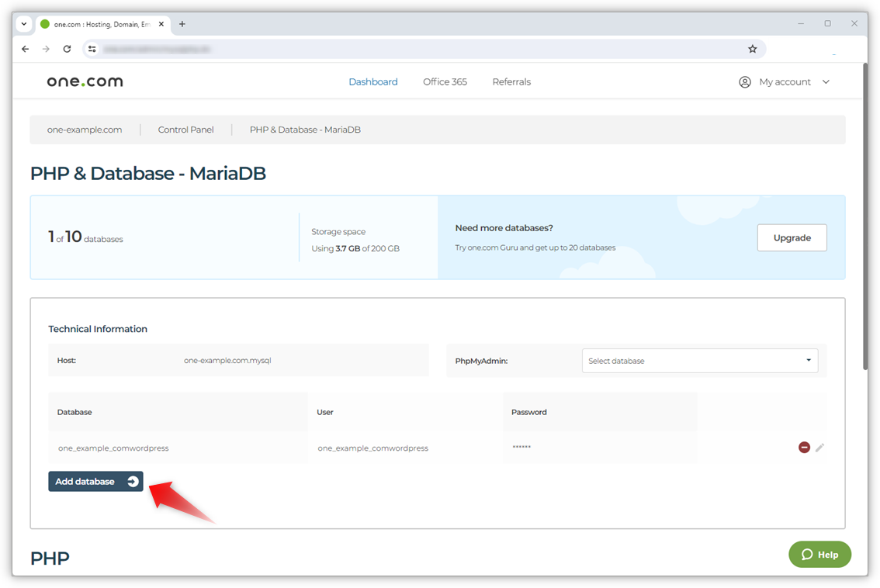Bookmark the page with the star icon
This screenshot has width=880, height=588.
point(752,48)
